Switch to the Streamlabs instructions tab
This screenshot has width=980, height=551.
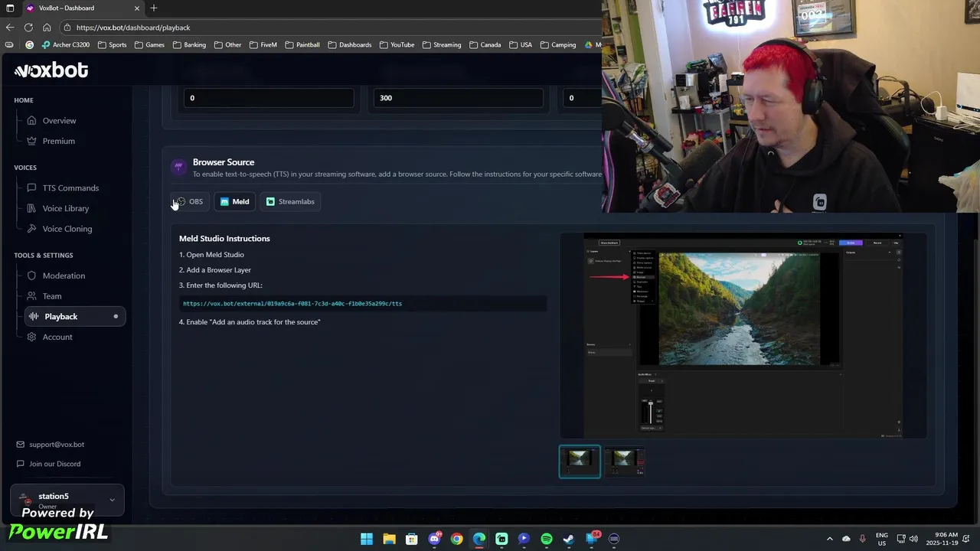click(290, 201)
